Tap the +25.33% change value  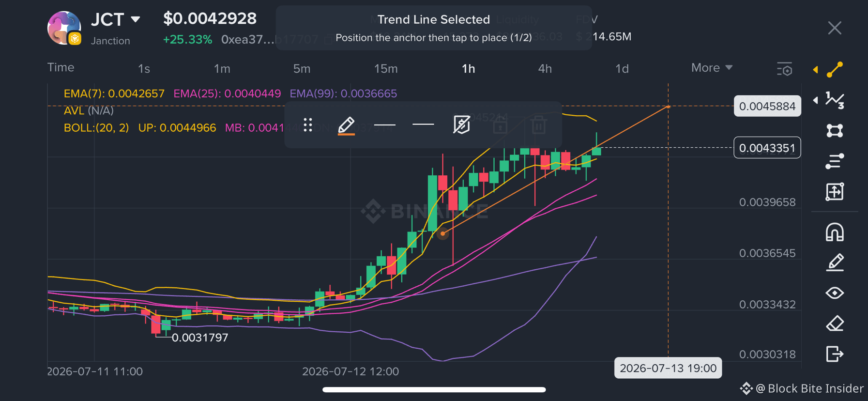(x=187, y=40)
